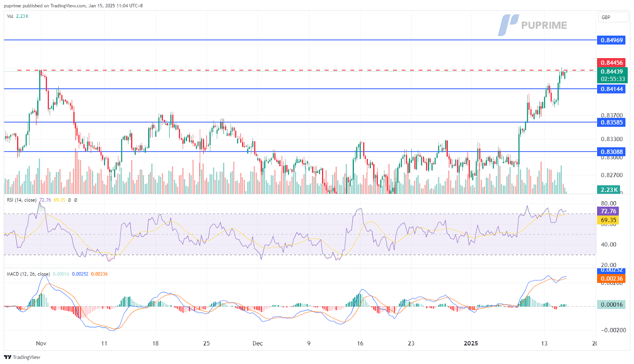Viewport: 634px width, 364px height.
Task: Click the 9 date label on time axis
Action: coord(309,343)
